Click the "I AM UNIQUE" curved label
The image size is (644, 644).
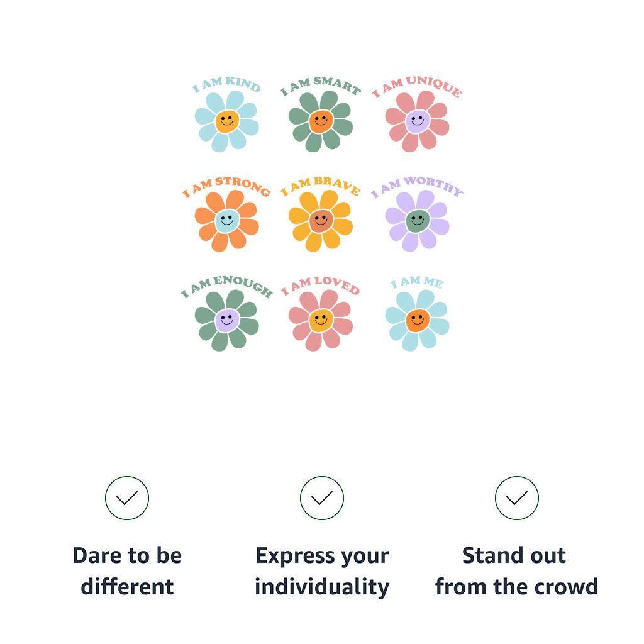pos(417,86)
